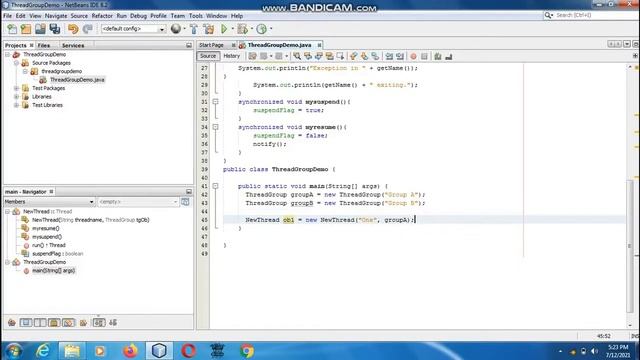The width and height of the screenshot is (640, 360).
Task: Collapse the main method code fold
Action: pyautogui.click(x=216, y=186)
